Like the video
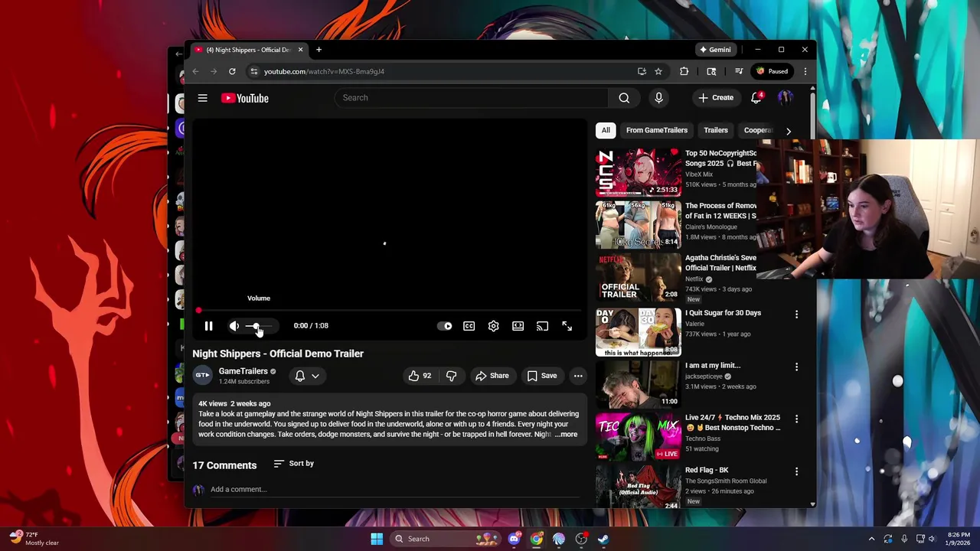 (420, 376)
